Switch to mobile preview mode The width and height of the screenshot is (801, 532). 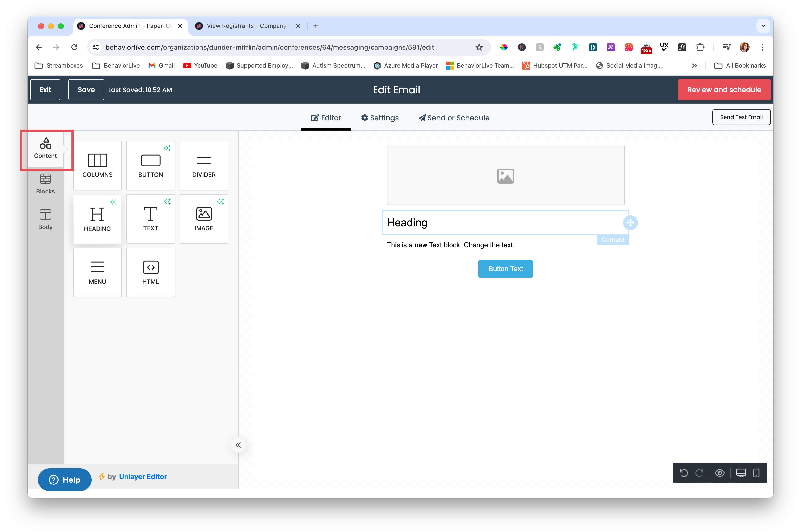click(756, 473)
